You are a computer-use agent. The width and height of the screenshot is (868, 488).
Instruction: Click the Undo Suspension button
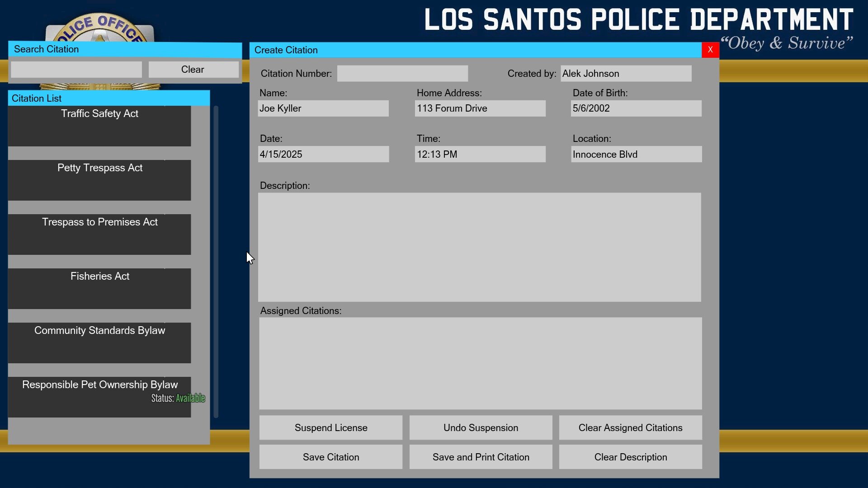pyautogui.click(x=481, y=427)
